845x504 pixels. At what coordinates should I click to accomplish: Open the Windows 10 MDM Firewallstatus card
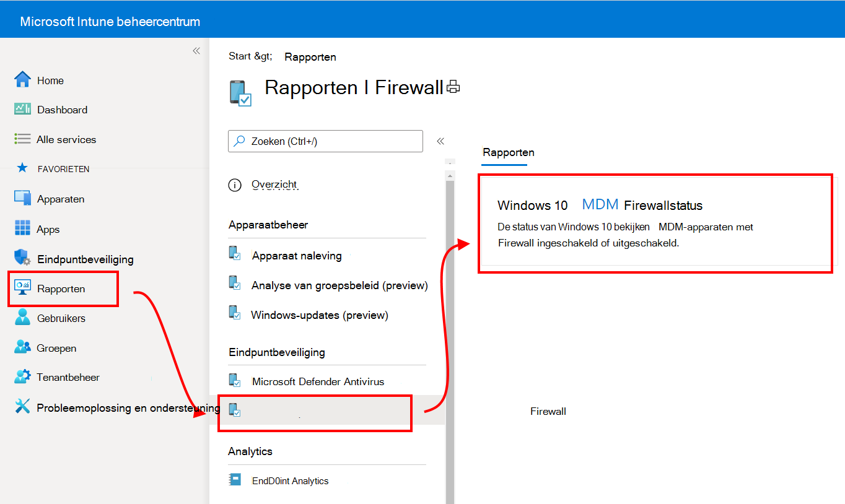click(655, 224)
